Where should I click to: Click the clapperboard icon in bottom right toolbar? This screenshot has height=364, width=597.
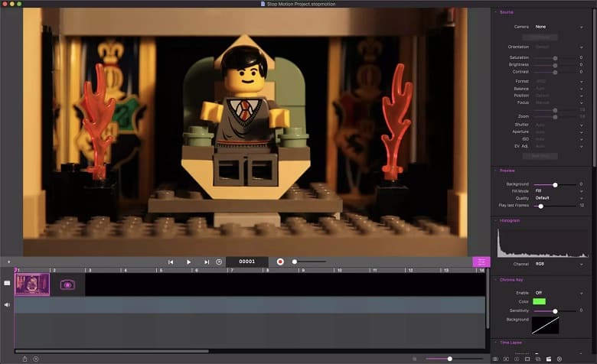tap(549, 359)
